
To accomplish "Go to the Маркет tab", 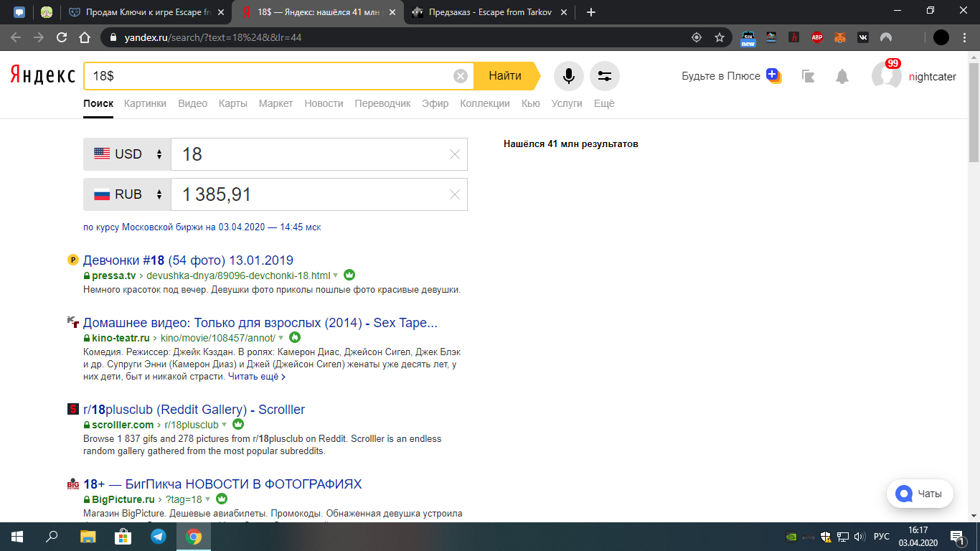I will [x=276, y=103].
